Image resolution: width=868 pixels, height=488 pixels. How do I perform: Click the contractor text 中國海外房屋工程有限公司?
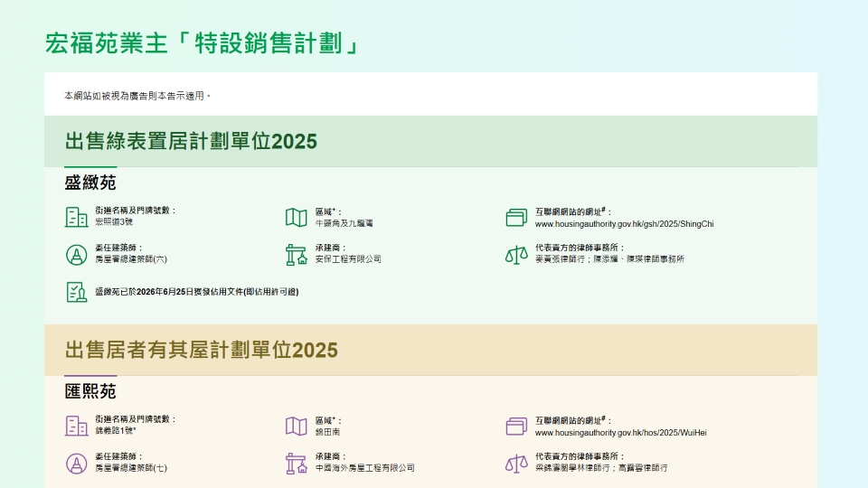(x=364, y=467)
